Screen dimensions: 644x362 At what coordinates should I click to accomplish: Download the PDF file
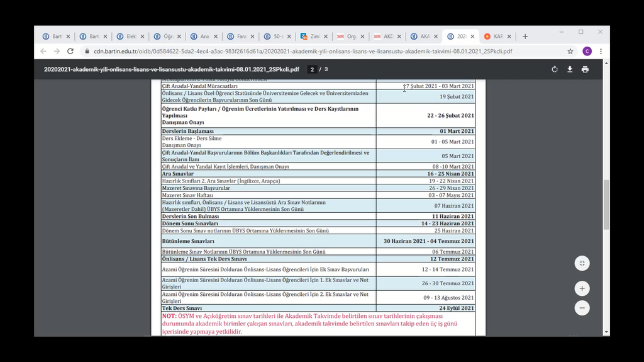tap(570, 69)
